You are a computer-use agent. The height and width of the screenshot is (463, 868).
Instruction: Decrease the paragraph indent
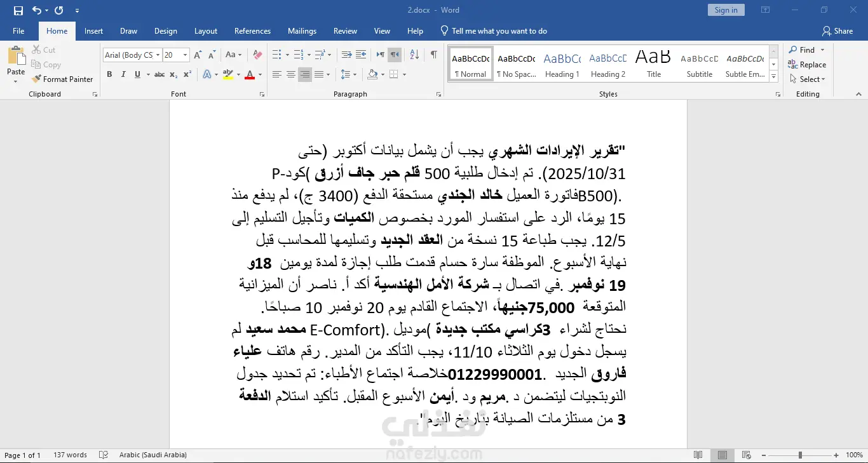pyautogui.click(x=346, y=55)
